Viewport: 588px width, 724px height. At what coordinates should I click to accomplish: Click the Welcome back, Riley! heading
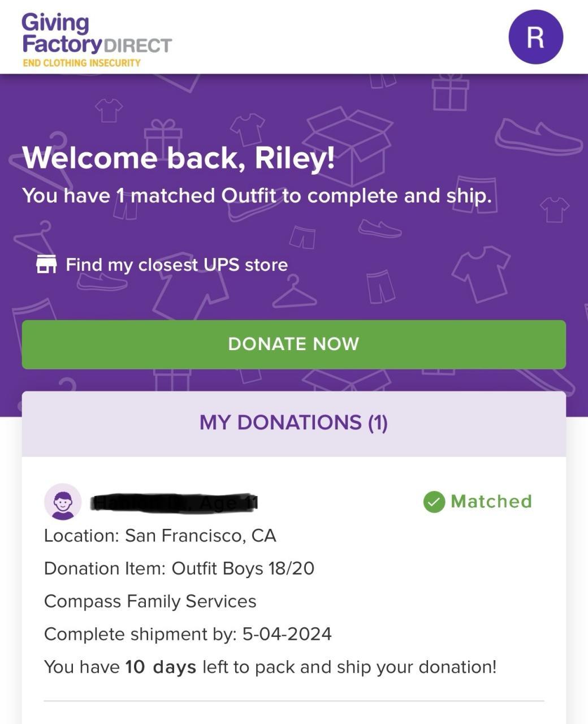click(x=178, y=158)
